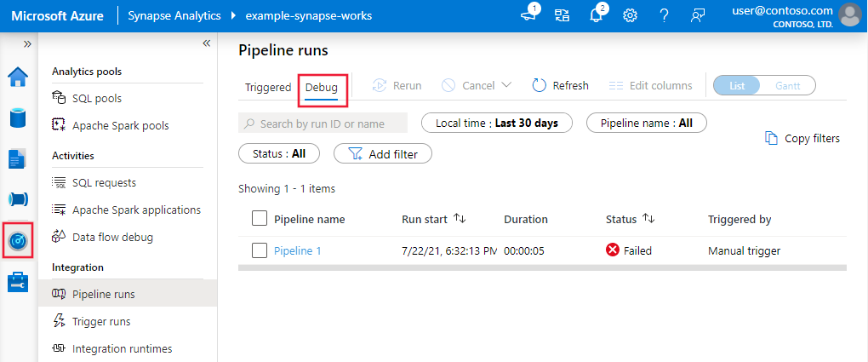Open the Integrate hub icon
Screen dimensions: 868x362
click(x=18, y=199)
